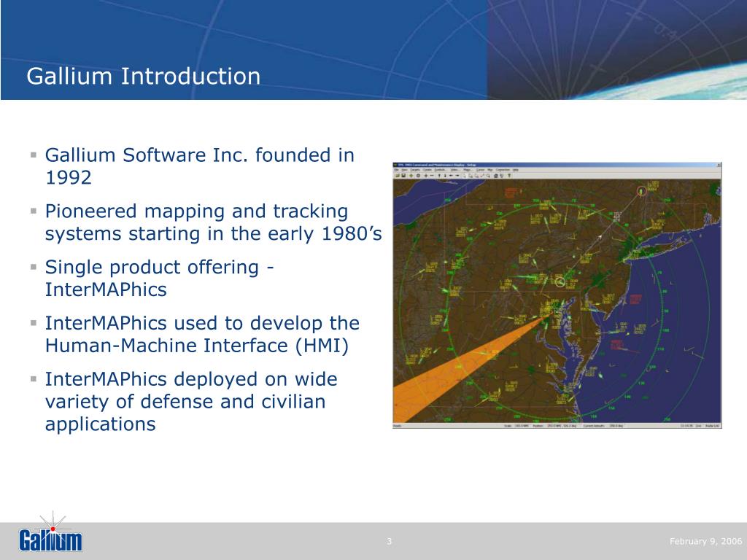
Task: Click the radar map screenshot image
Action: [x=557, y=295]
